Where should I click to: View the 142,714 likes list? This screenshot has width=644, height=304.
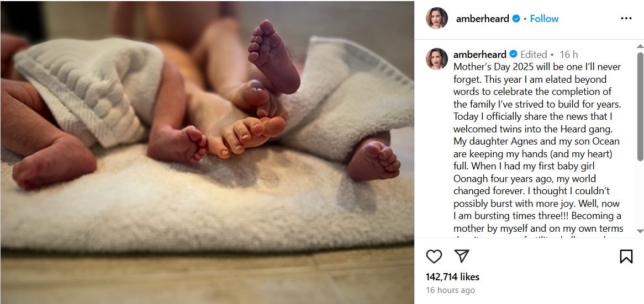click(x=452, y=276)
